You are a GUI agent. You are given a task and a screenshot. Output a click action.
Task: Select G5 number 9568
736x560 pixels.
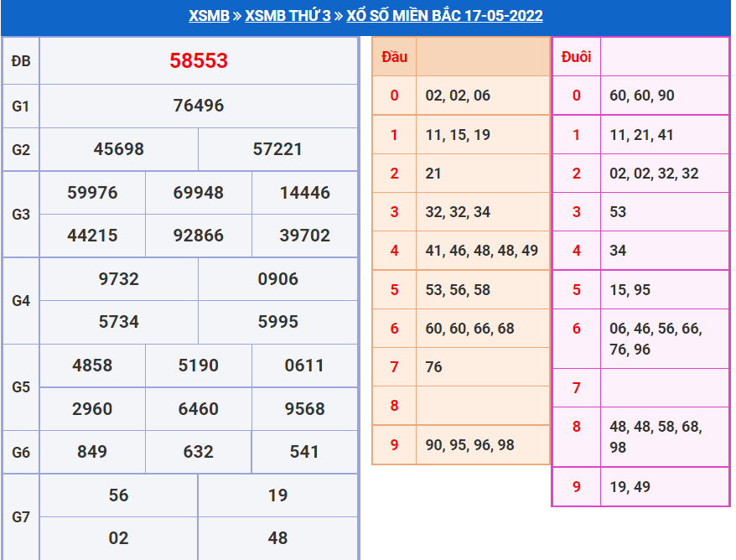pyautogui.click(x=304, y=409)
